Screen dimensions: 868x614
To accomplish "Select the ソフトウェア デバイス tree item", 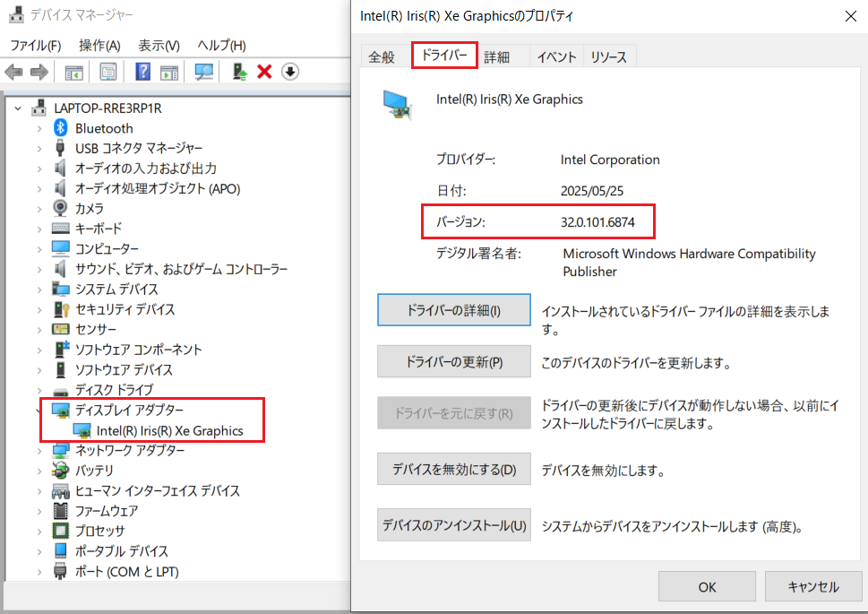I will 124,369.
